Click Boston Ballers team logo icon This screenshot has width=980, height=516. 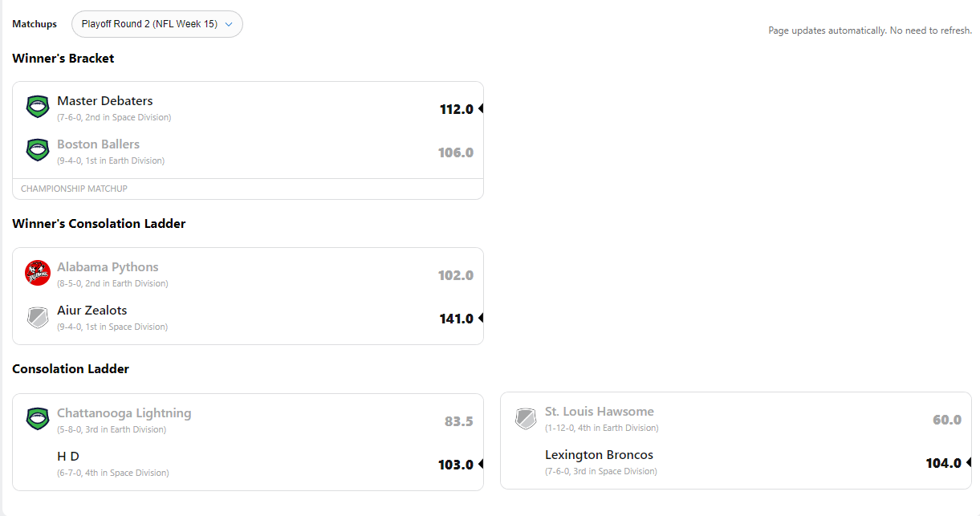[38, 150]
